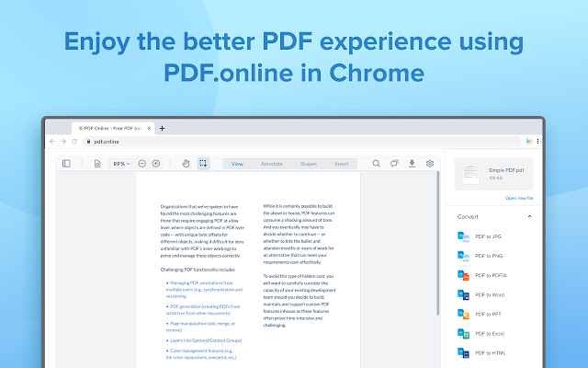
Task: Click the PDF to HTML icon
Action: coord(463,353)
